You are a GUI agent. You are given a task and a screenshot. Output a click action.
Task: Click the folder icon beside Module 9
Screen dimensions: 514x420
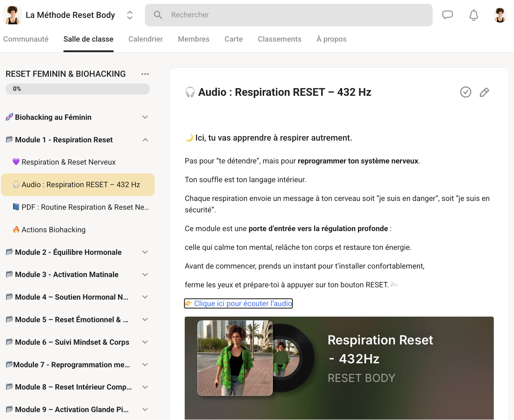(9, 409)
